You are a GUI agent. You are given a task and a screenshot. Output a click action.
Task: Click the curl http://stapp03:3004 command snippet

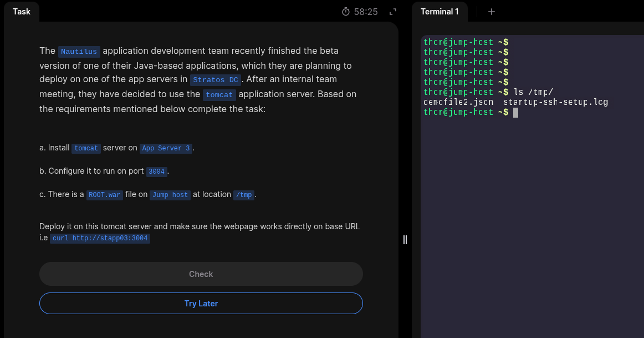pyautogui.click(x=100, y=239)
